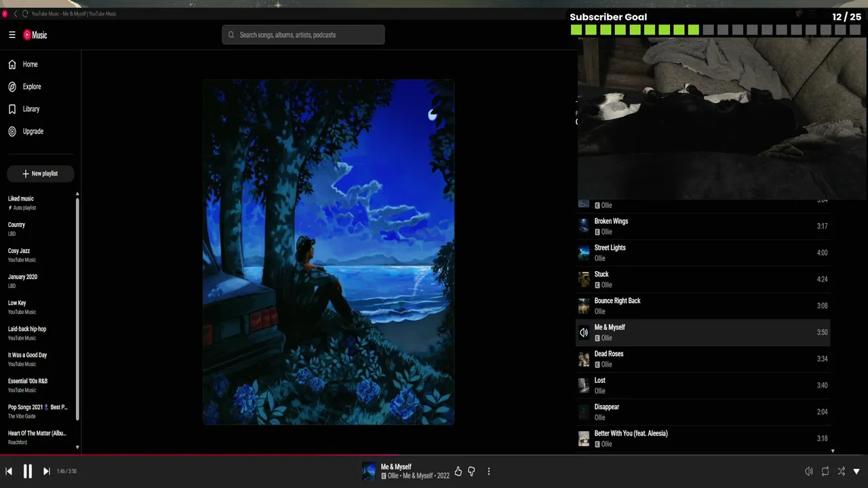
Task: Click the Better With You thumbnail
Action: click(x=584, y=439)
